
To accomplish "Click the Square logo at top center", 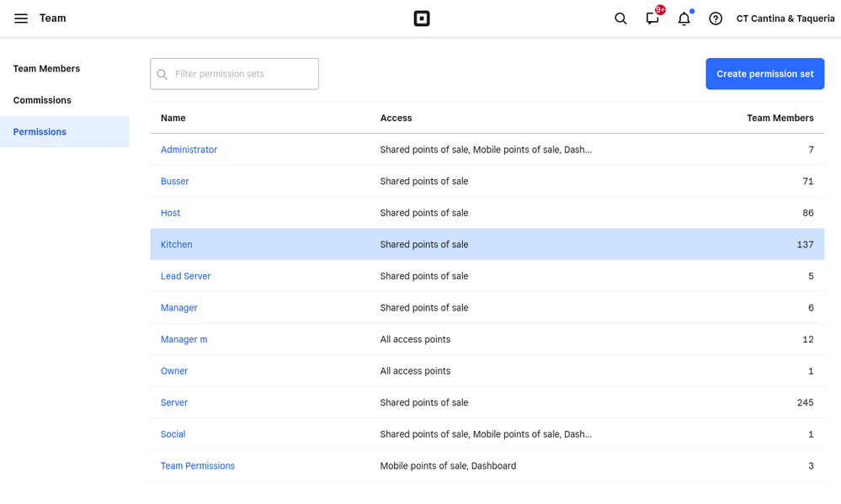I will click(421, 18).
